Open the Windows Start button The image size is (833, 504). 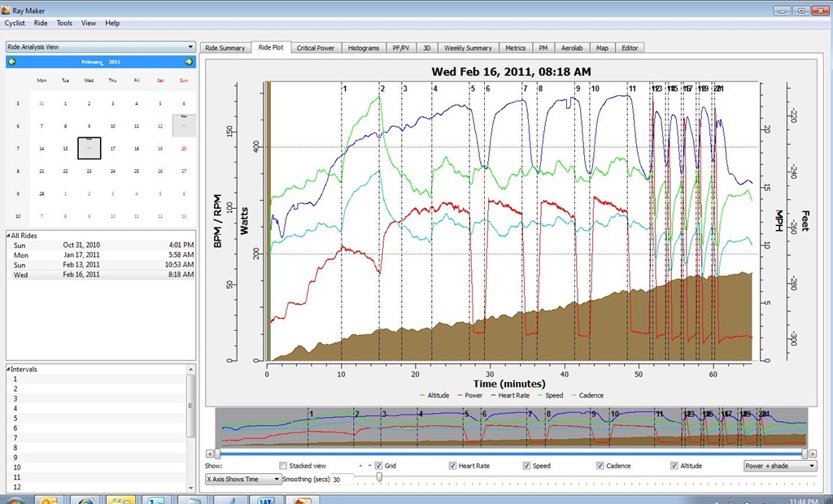tap(15, 500)
